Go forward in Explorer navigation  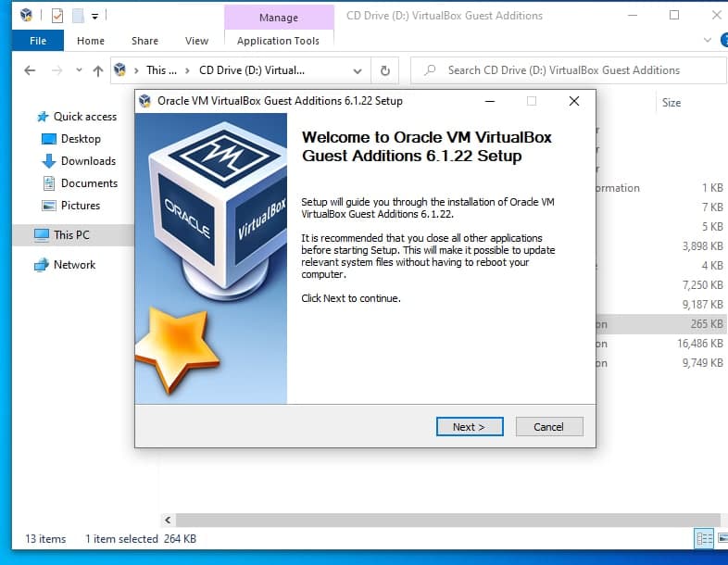[x=57, y=70]
